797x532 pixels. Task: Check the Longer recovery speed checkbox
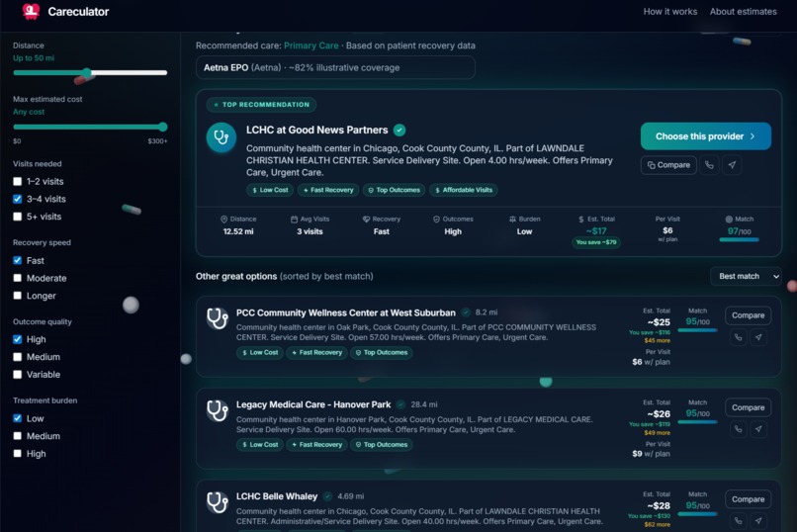(x=17, y=296)
